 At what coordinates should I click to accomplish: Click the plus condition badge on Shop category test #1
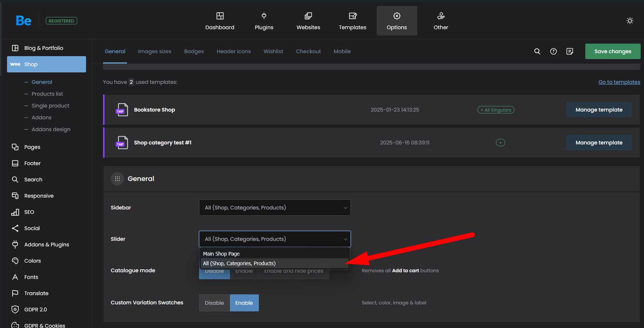pos(500,143)
